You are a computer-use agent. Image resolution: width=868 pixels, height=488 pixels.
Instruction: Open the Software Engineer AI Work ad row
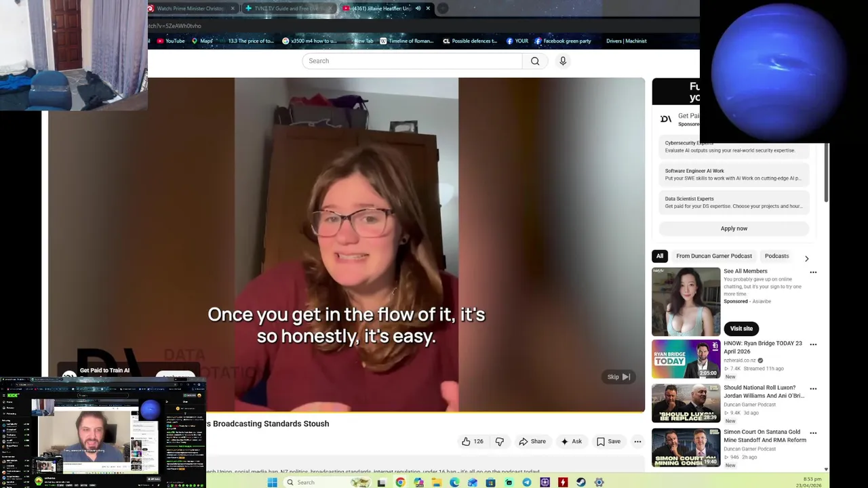[734, 175]
